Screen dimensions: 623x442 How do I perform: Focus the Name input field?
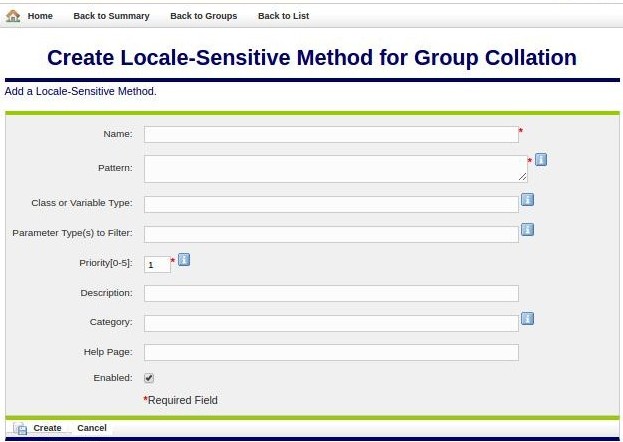(331, 135)
